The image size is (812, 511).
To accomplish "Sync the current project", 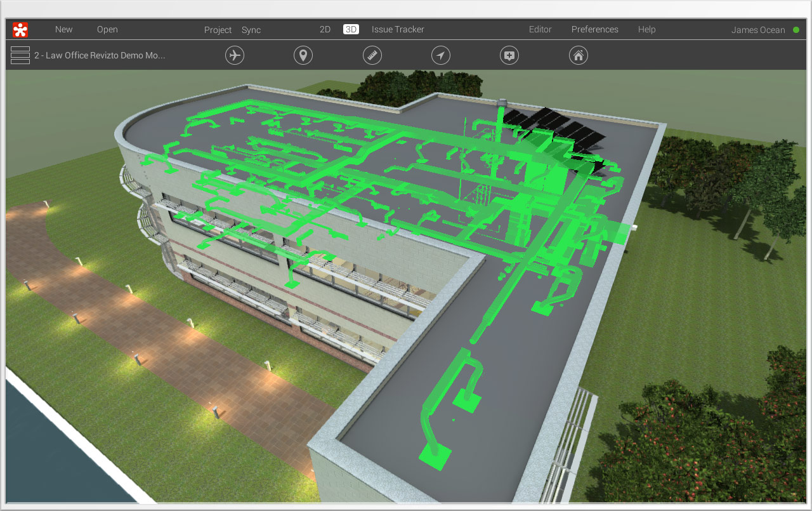I will click(x=251, y=29).
